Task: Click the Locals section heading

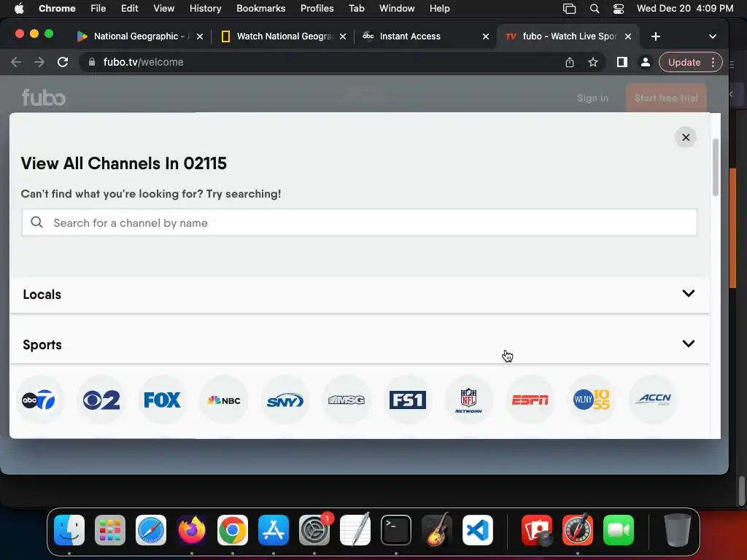Action: point(42,295)
